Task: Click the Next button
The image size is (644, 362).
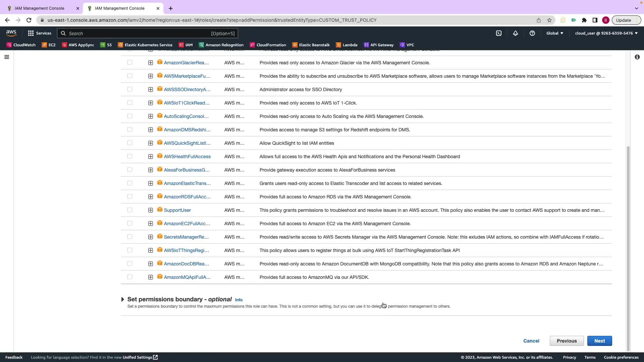Action: coord(599,341)
